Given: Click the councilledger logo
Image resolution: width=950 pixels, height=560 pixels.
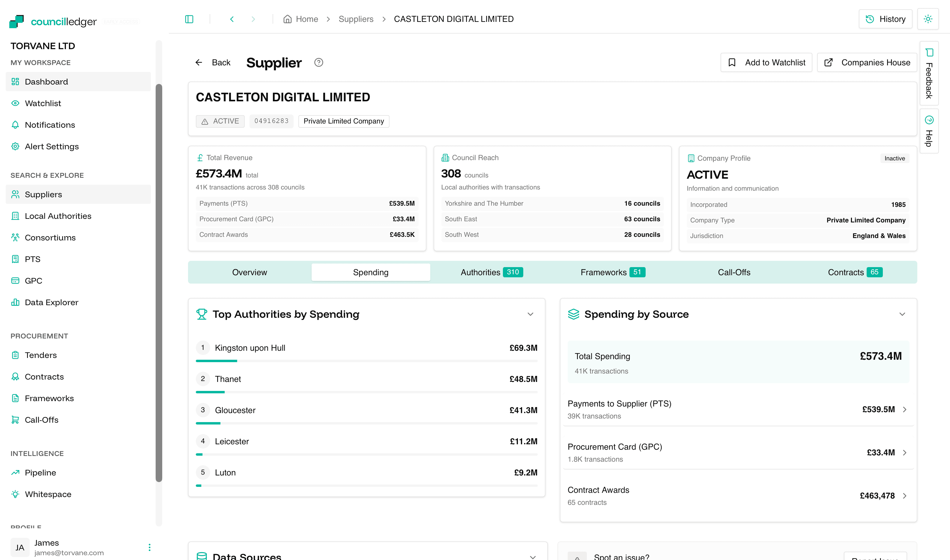Looking at the screenshot, I should [53, 22].
